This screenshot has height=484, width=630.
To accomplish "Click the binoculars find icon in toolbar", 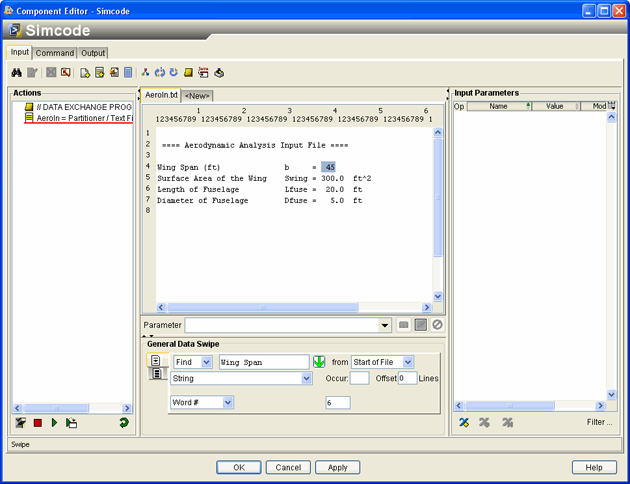I will (17, 73).
